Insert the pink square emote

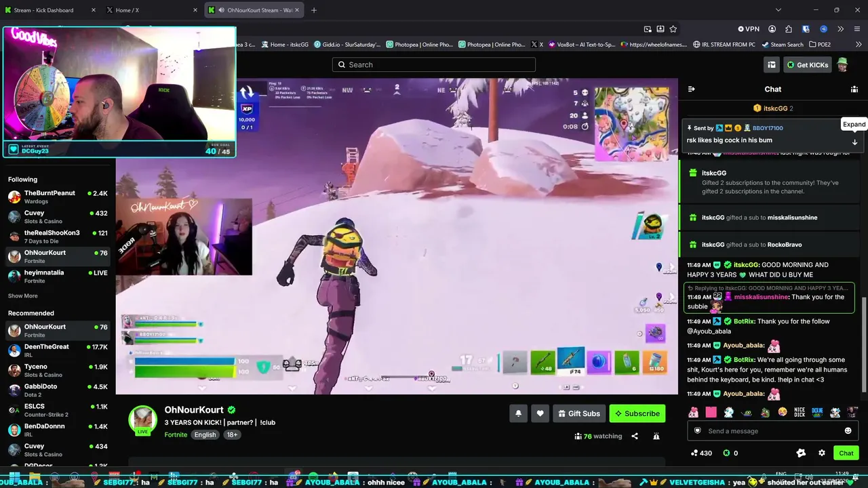pos(711,412)
